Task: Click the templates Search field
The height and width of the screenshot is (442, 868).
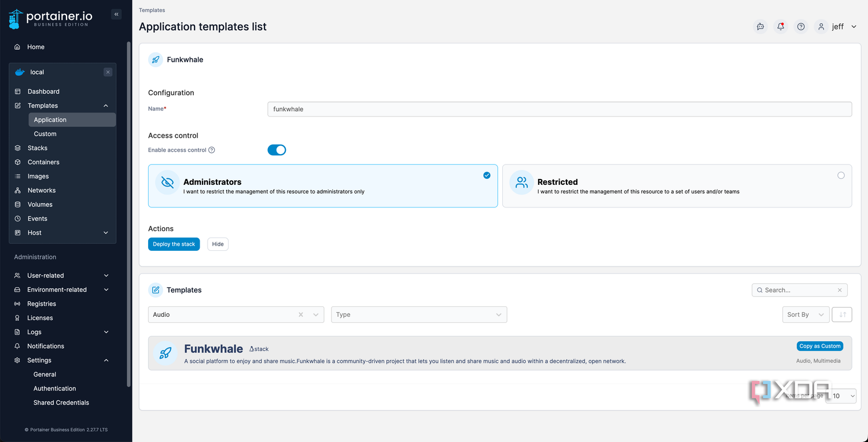Action: tap(800, 290)
